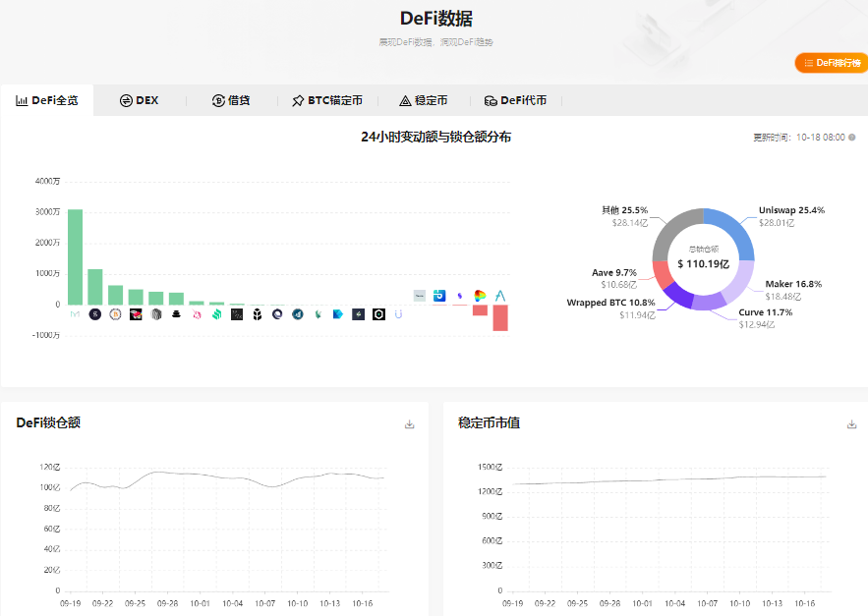Click the bar-chart icon inside the DeFi全览 tab
Image resolution: width=868 pixels, height=616 pixels.
[x=22, y=99]
